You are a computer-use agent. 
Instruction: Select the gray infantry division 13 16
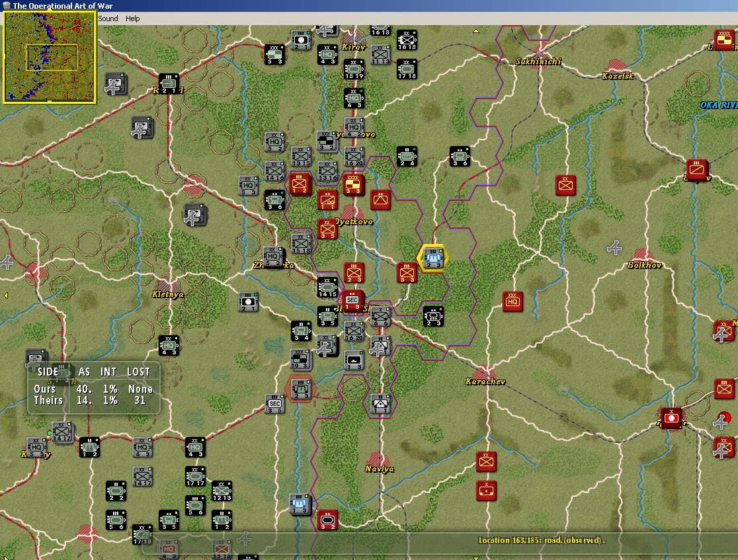coord(327,171)
